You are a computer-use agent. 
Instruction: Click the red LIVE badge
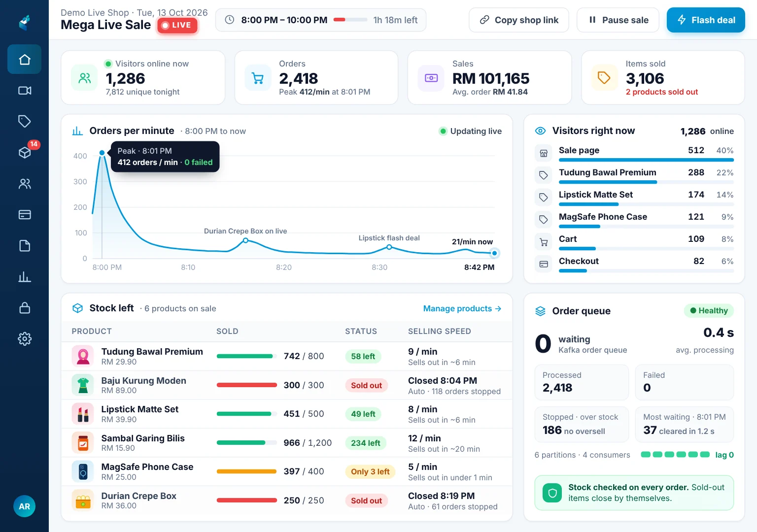coord(177,25)
